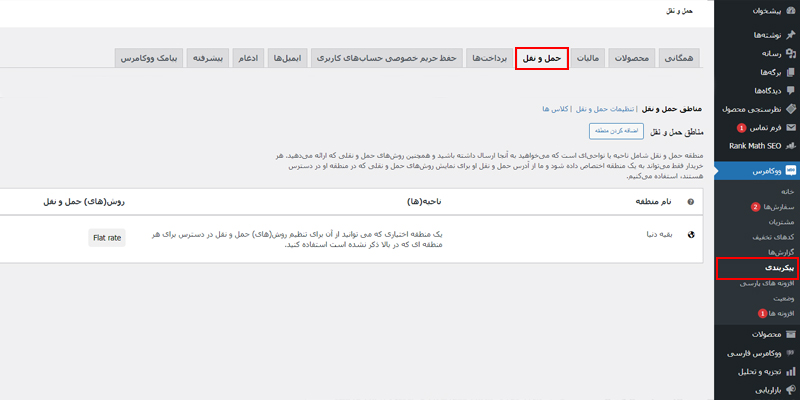Open the پیشخوان dashboard icon
This screenshot has width=800, height=400.
[x=790, y=13]
